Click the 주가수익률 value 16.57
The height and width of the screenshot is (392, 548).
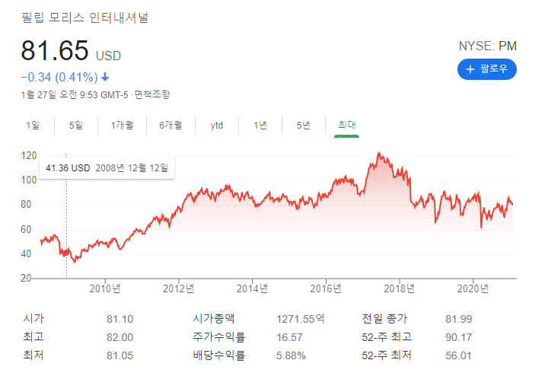(x=289, y=337)
